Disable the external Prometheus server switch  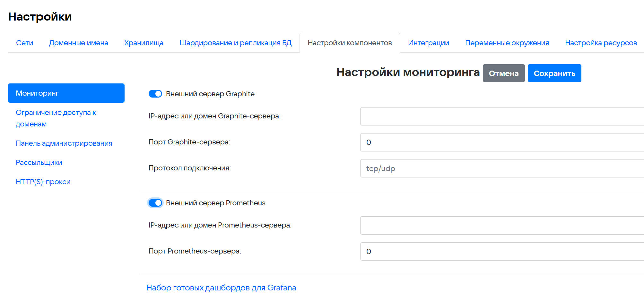click(x=155, y=203)
